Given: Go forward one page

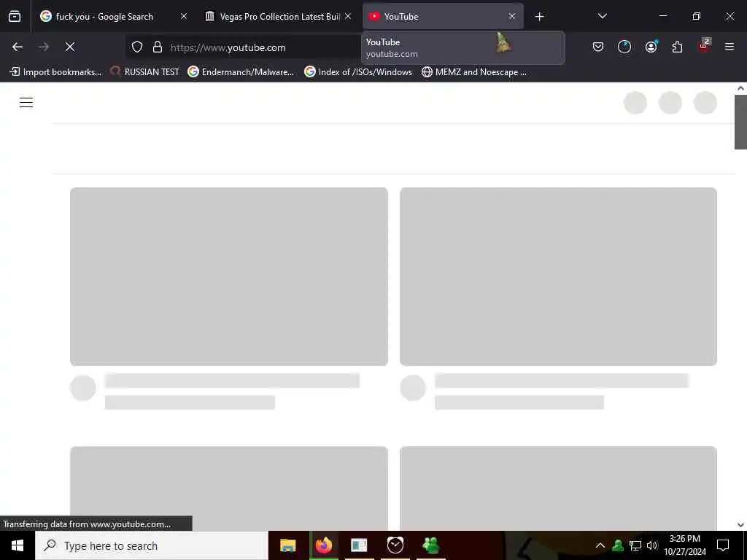Looking at the screenshot, I should [x=44, y=47].
